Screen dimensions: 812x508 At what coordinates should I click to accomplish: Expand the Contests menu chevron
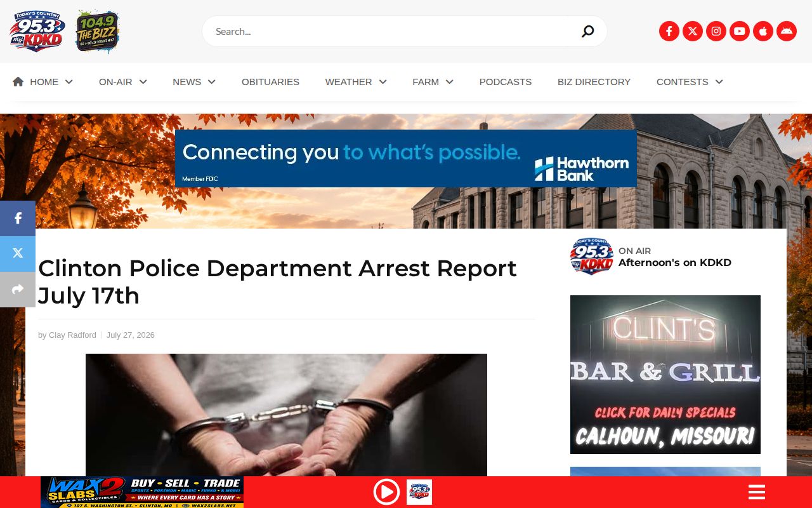(719, 82)
